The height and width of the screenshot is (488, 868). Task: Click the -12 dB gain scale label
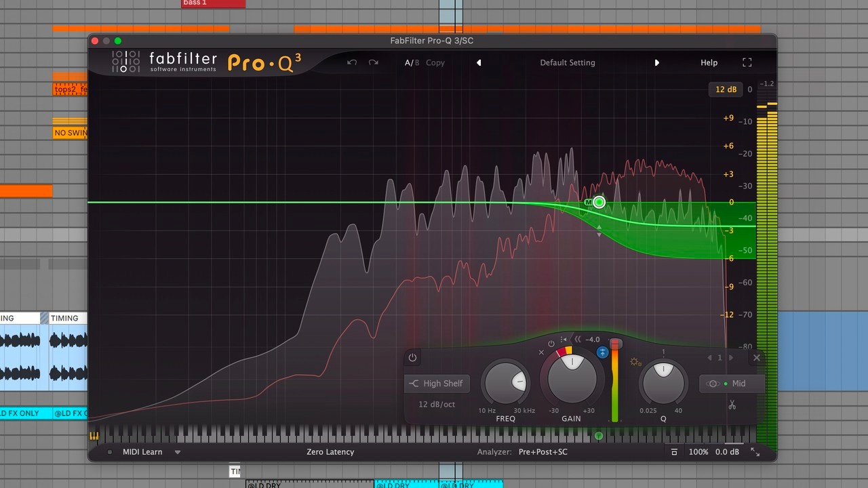(x=727, y=314)
